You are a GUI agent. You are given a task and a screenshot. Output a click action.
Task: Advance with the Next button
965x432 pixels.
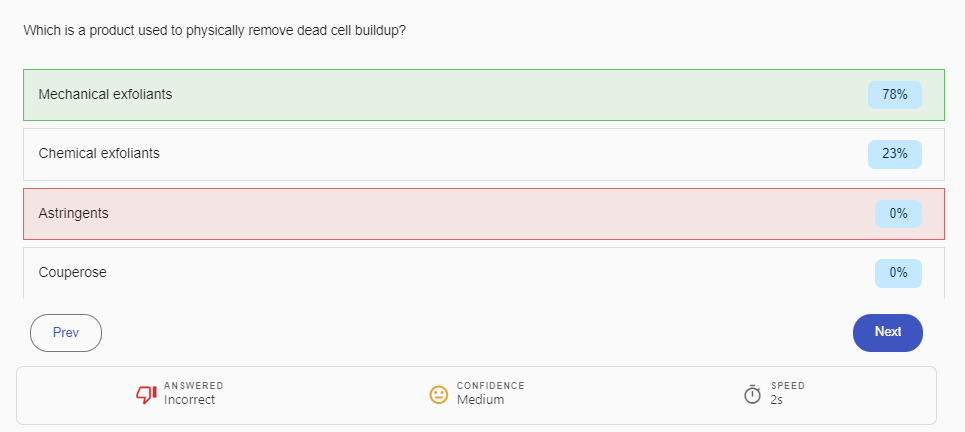point(887,332)
